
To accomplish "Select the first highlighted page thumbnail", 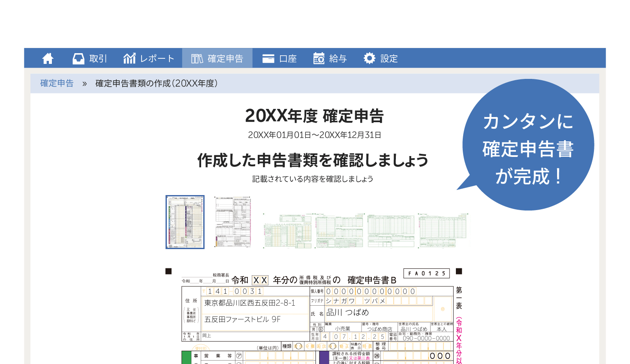I will tap(185, 222).
